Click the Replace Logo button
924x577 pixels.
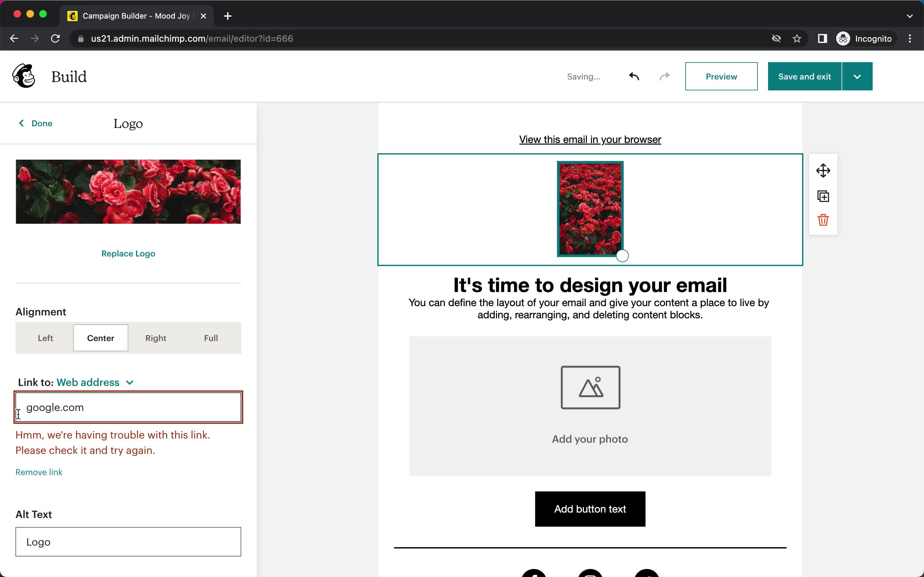(x=128, y=253)
